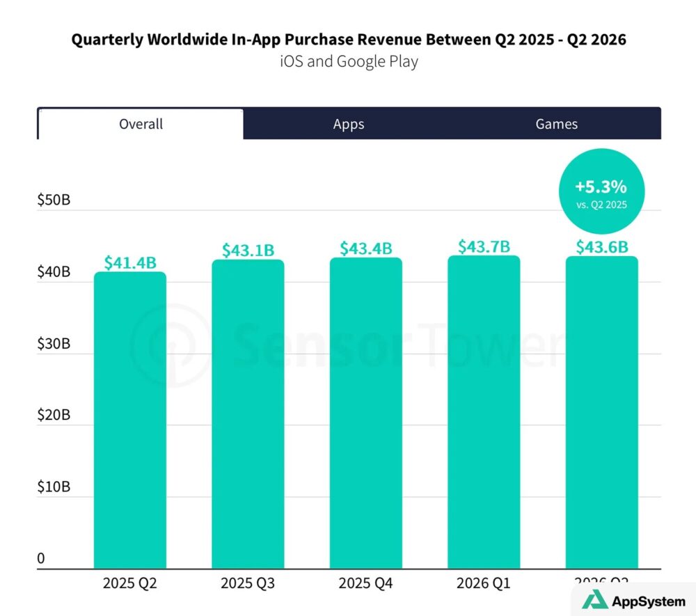This screenshot has height=616, width=696.
Task: Click the $43.6B value label
Action: point(602,247)
